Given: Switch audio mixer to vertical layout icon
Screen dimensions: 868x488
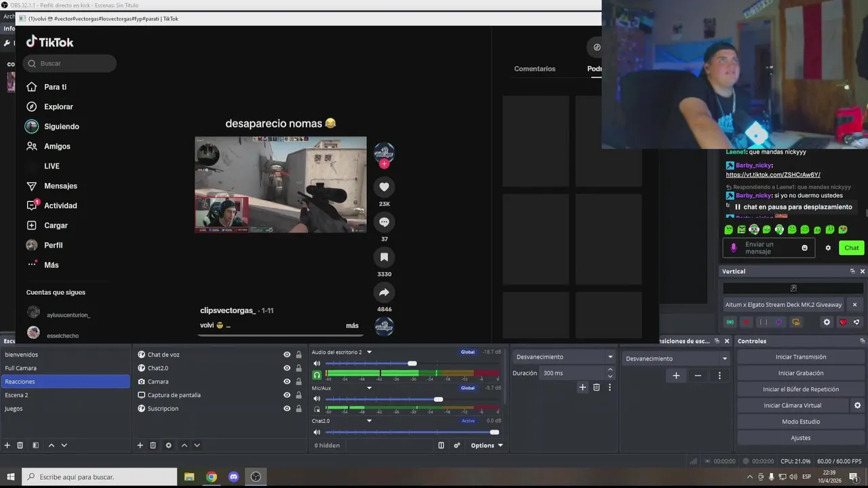Looking at the screenshot, I should click(x=441, y=445).
